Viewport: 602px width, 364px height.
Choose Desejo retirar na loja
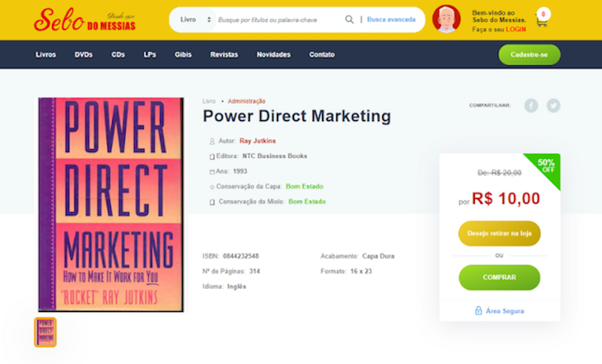pos(499,233)
